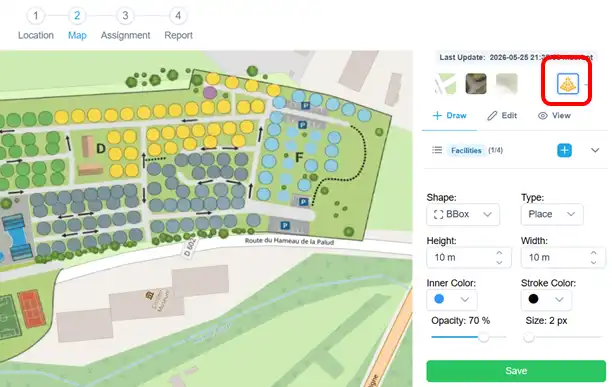Select step 2 Map

tap(77, 25)
